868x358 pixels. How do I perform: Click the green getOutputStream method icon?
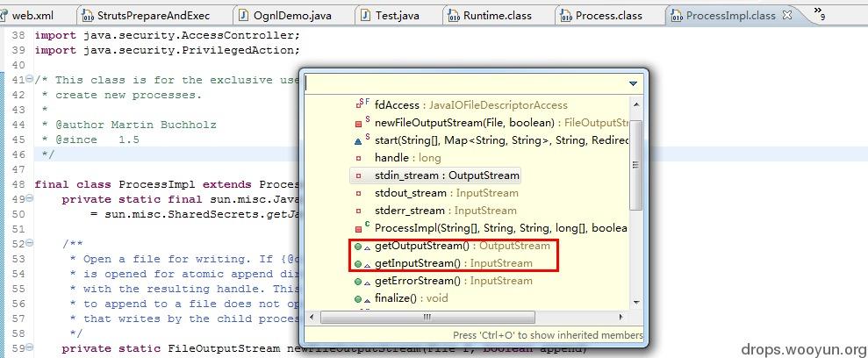click(359, 247)
